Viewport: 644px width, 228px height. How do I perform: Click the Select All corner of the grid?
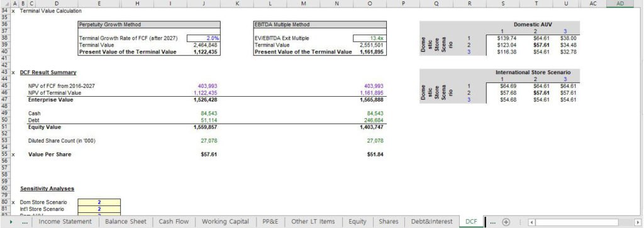pos(6,3)
